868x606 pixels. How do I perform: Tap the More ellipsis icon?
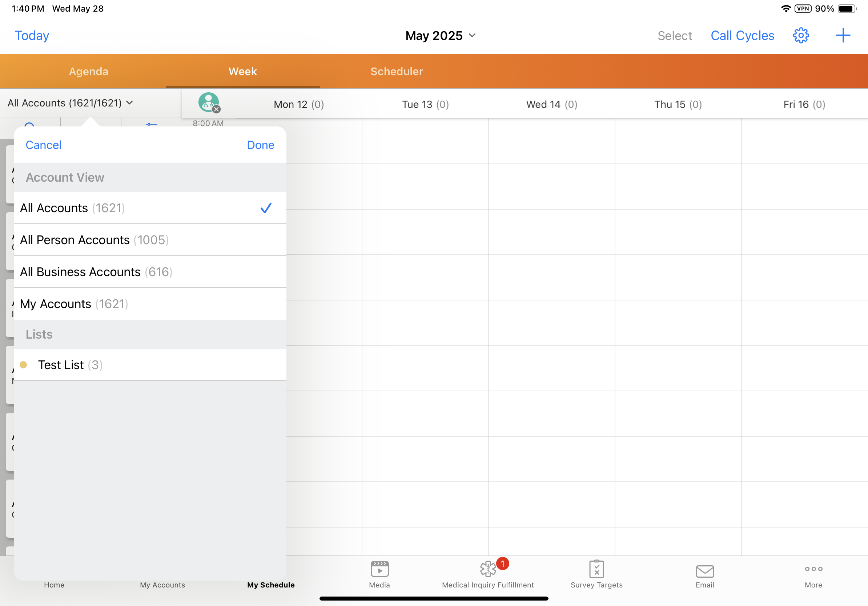(x=813, y=569)
